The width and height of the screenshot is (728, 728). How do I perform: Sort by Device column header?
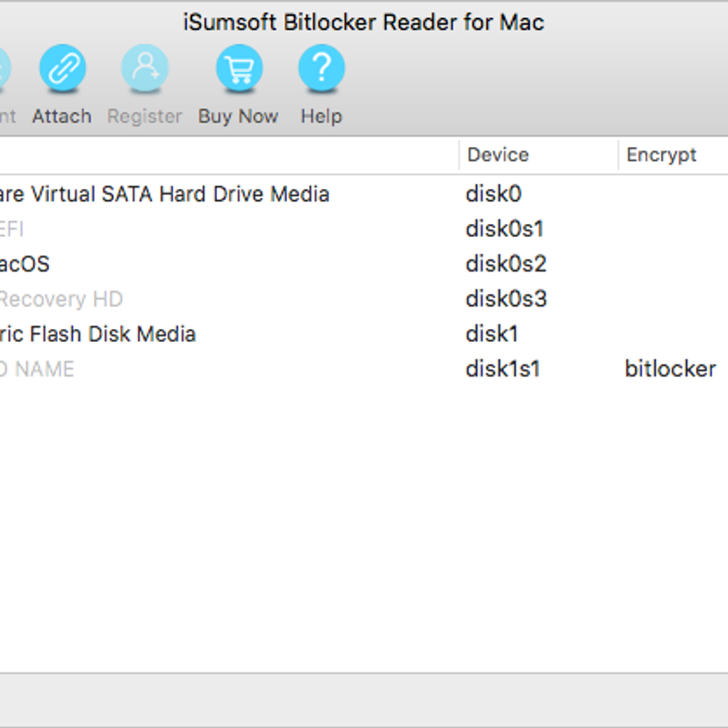click(x=498, y=155)
